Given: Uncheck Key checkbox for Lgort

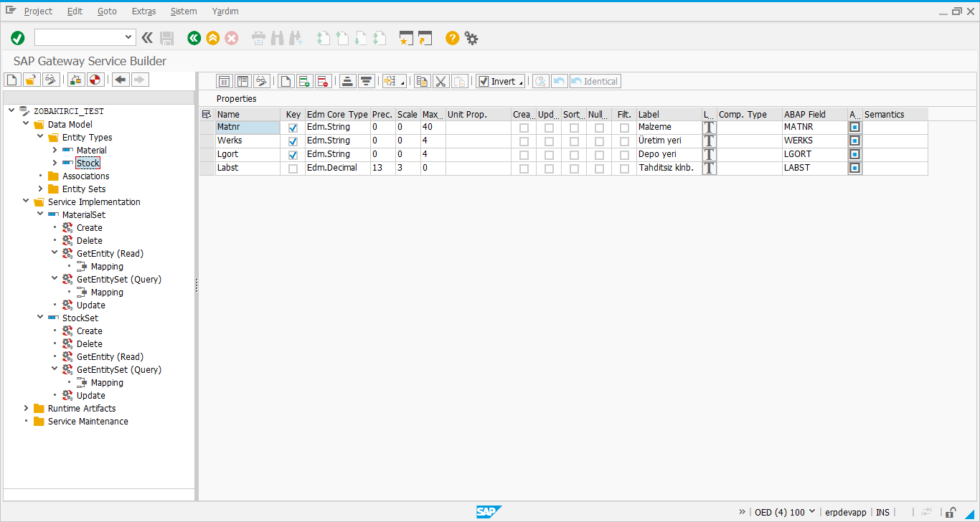Looking at the screenshot, I should (293, 155).
